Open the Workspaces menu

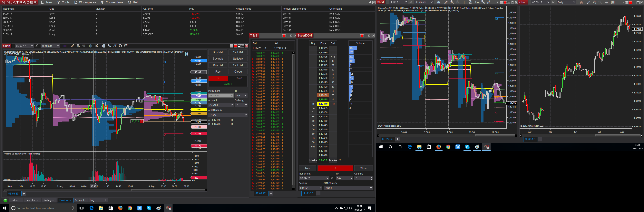(85, 2)
